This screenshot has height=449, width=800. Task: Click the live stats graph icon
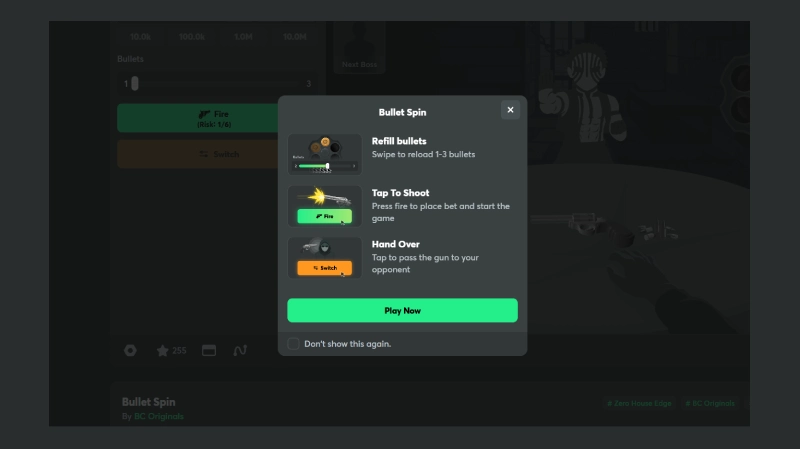pos(240,351)
